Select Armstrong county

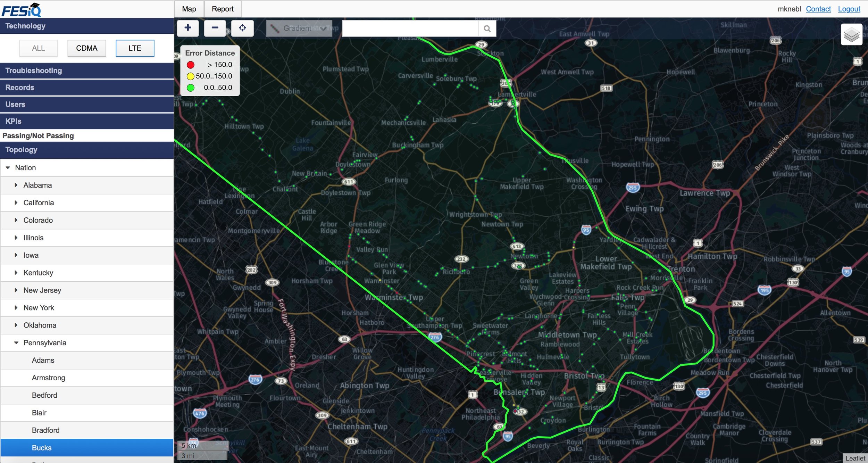87,378
